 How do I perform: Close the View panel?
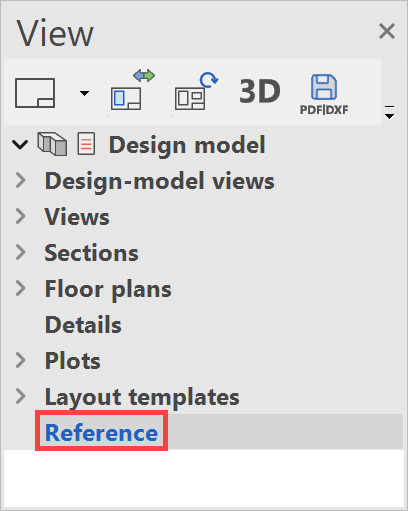tap(387, 31)
